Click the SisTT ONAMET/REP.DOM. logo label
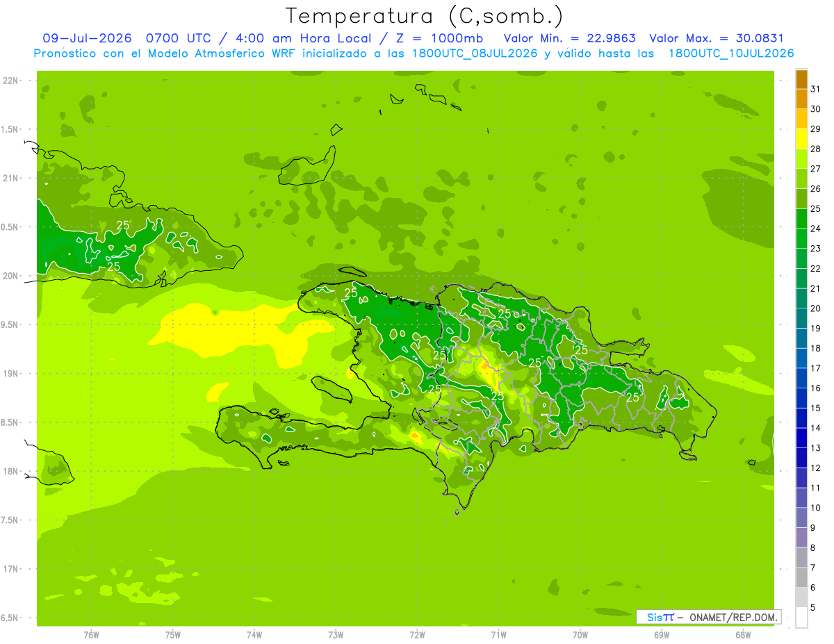 click(708, 617)
